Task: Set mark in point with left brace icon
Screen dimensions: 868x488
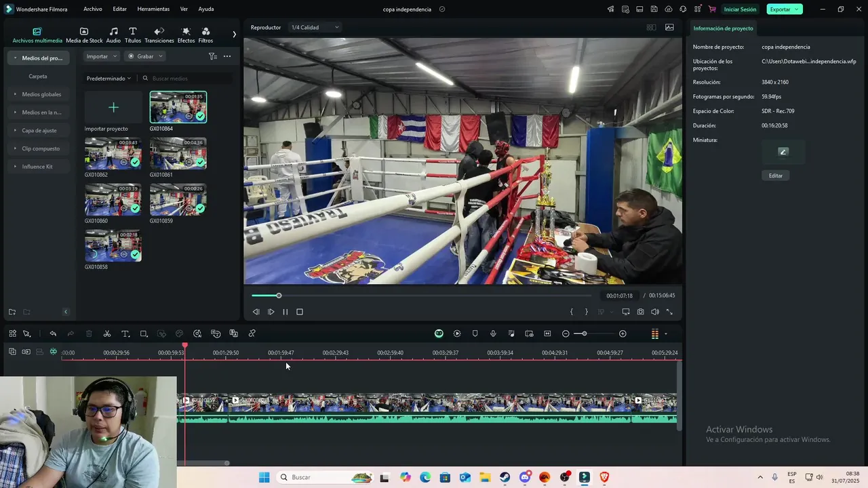Action: [x=572, y=312]
